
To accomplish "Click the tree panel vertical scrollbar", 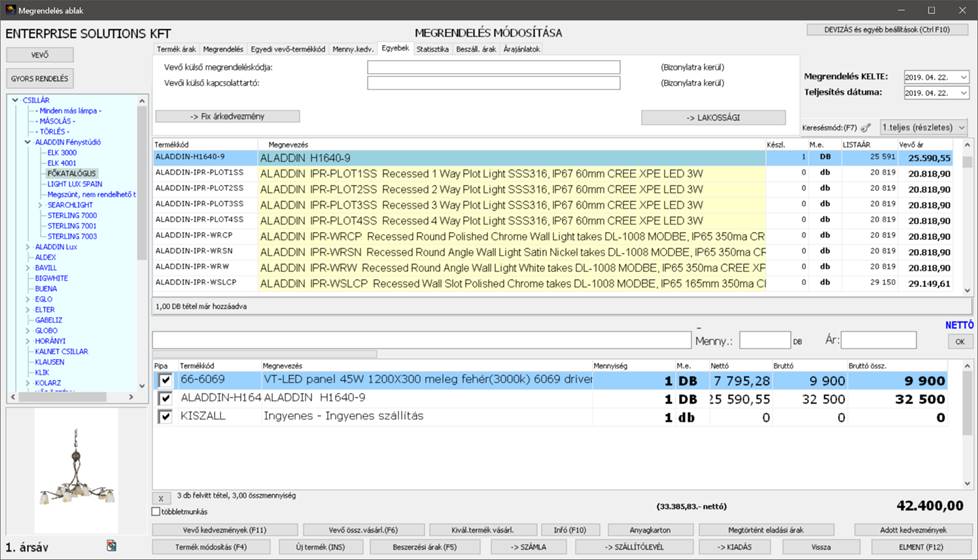I will click(x=142, y=243).
